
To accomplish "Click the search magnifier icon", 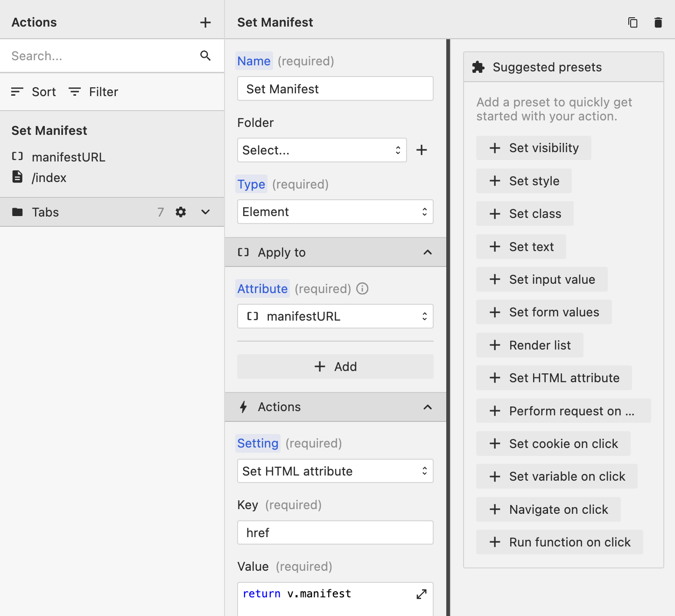I will pyautogui.click(x=205, y=56).
